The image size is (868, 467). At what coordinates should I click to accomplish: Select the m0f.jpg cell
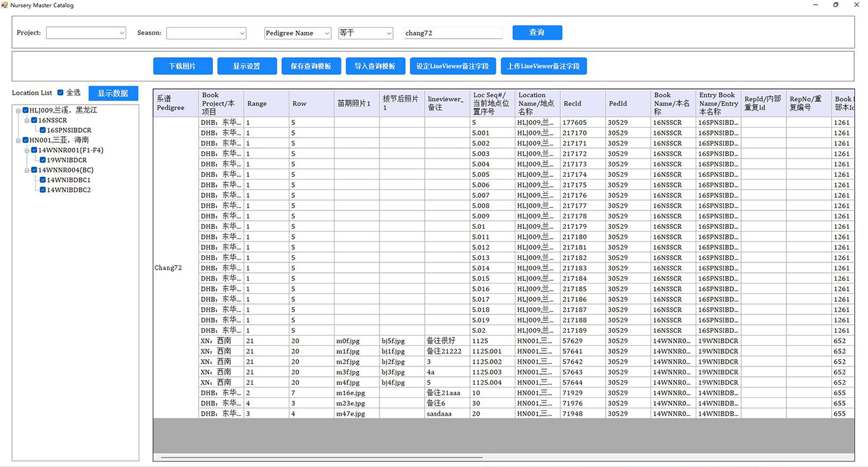coord(357,341)
